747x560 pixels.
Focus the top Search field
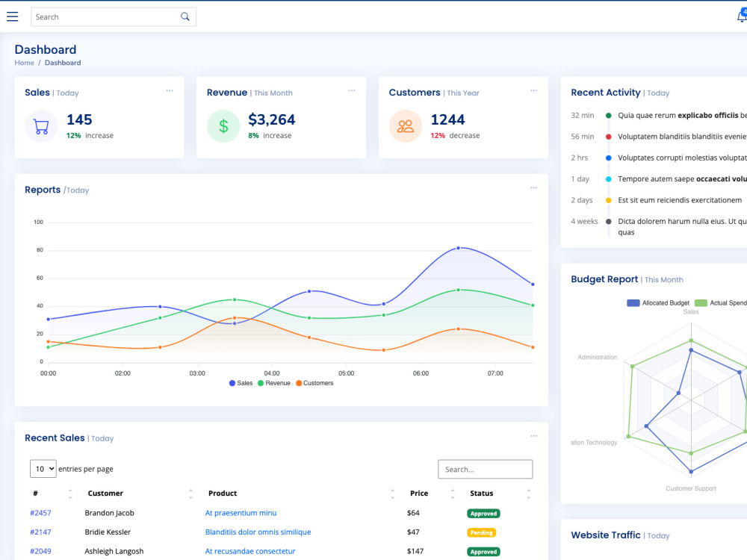[114, 16]
